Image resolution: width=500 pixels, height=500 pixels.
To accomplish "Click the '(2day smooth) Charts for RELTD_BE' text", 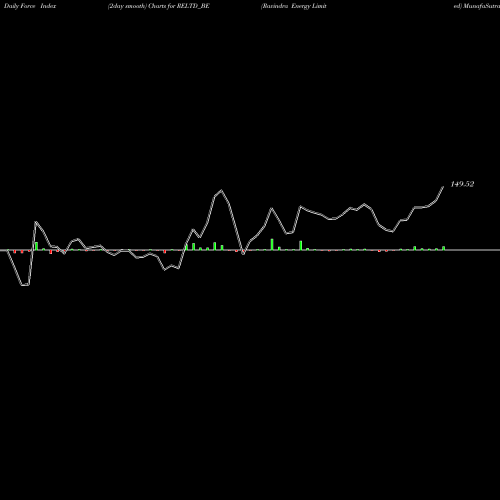I will point(159,6).
